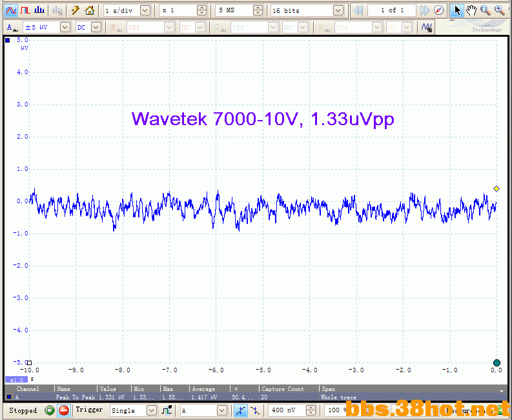Step the x 1 zoom factor spinner
This screenshot has height=420, width=512.
(x=202, y=11)
